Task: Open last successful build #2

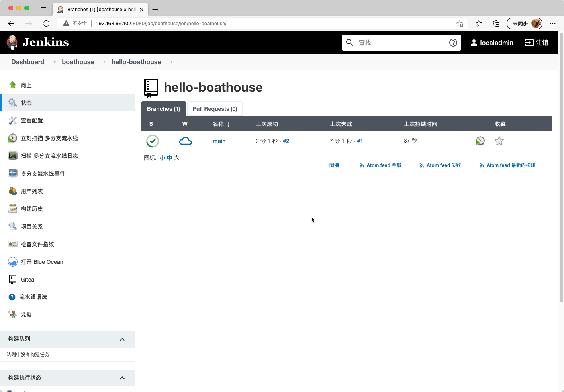Action: 286,141
